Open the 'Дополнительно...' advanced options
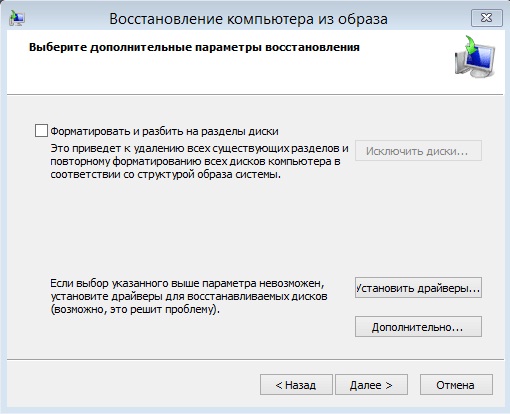Viewport: 510px width, 414px height. pyautogui.click(x=418, y=327)
